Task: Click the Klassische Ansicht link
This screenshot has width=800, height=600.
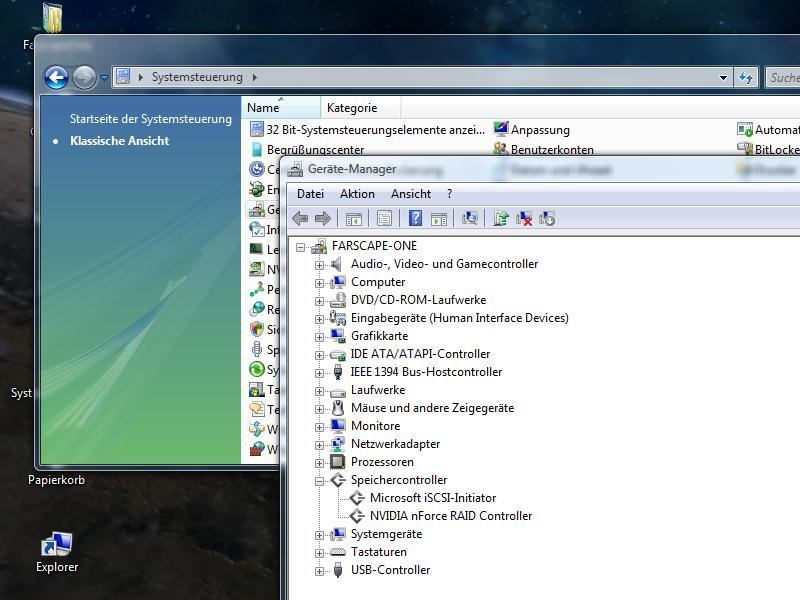Action: [119, 141]
